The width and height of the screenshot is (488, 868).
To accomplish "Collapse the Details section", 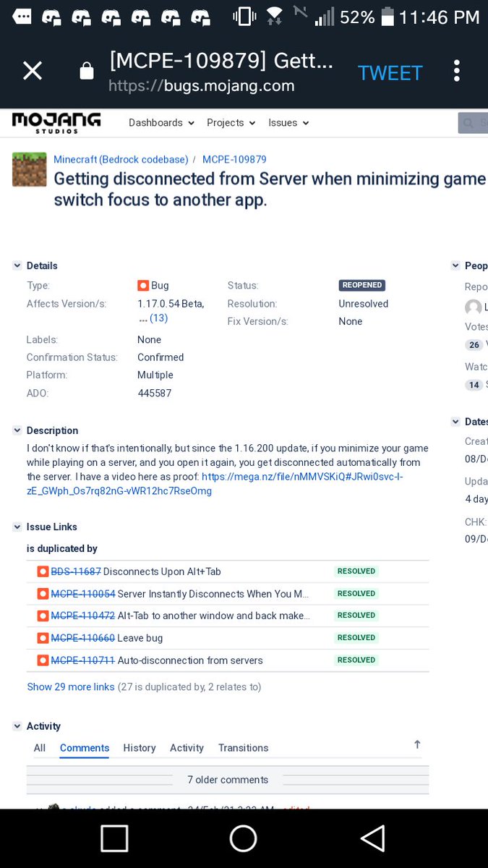I will point(17,266).
